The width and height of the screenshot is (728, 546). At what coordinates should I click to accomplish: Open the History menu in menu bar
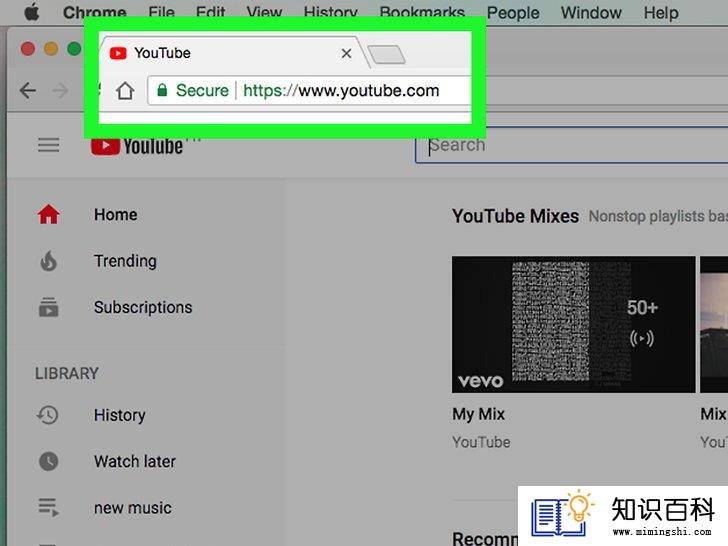[x=331, y=13]
